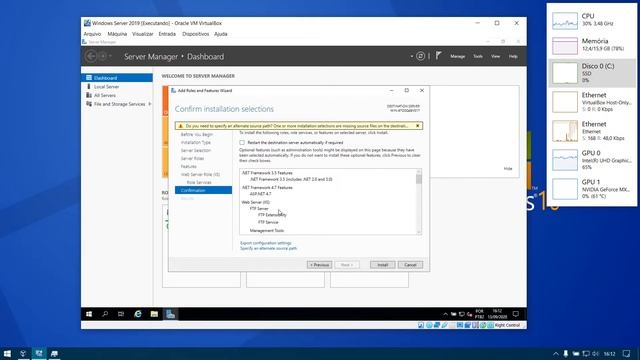Image resolution: width=640 pixels, height=360 pixels.
Task: Click the selections list scrollbar thumb
Action: (419, 179)
